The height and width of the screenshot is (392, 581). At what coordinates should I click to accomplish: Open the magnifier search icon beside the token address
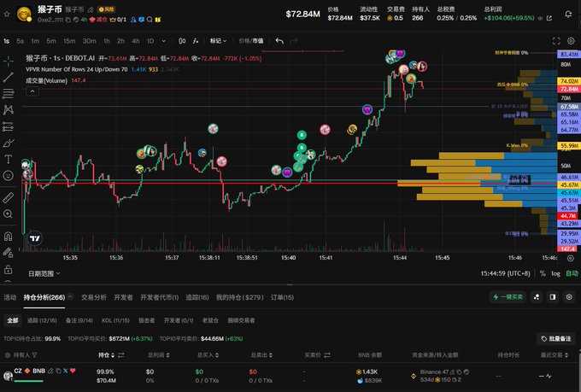point(150,20)
